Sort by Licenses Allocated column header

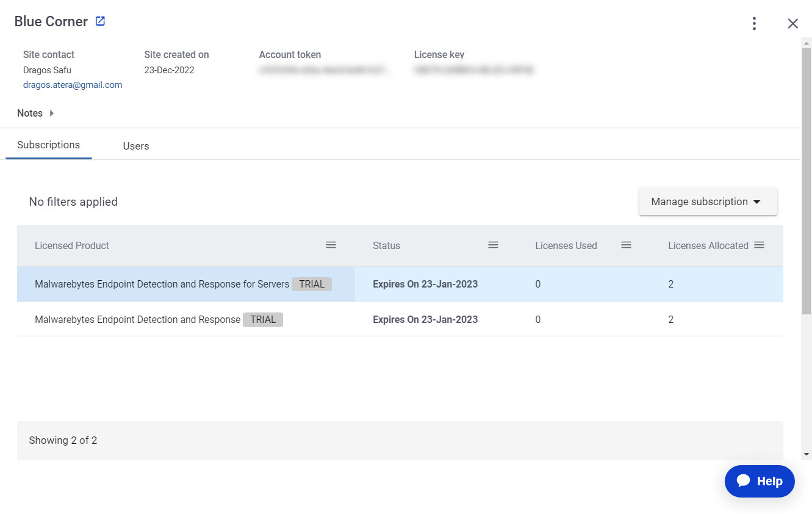[x=708, y=245]
